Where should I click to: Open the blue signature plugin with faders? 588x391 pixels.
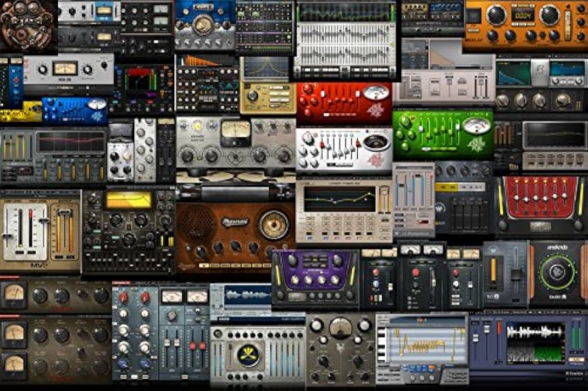[x=75, y=111]
